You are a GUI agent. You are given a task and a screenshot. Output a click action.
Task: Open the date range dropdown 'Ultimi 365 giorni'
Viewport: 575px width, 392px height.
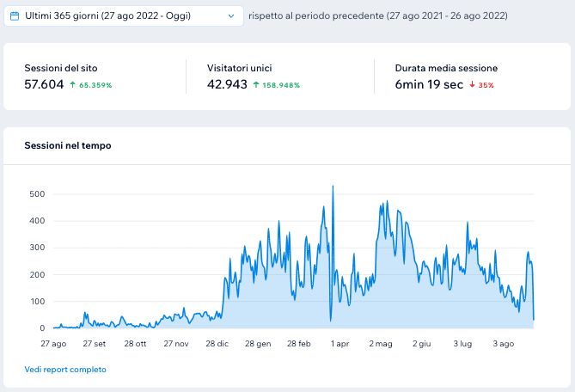(123, 15)
